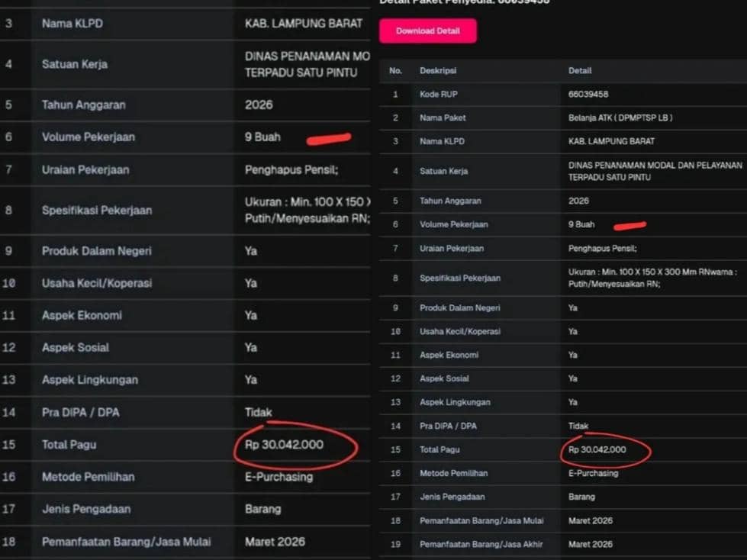Click the 'Deskripsi' column header
Screen dimensions: 747x560
pyautogui.click(x=438, y=70)
